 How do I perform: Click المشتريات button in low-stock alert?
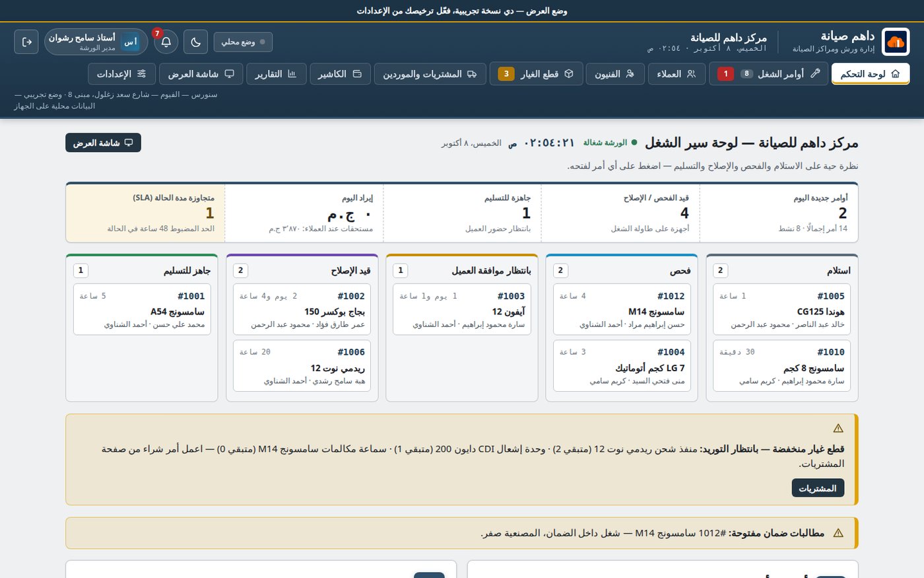point(818,488)
